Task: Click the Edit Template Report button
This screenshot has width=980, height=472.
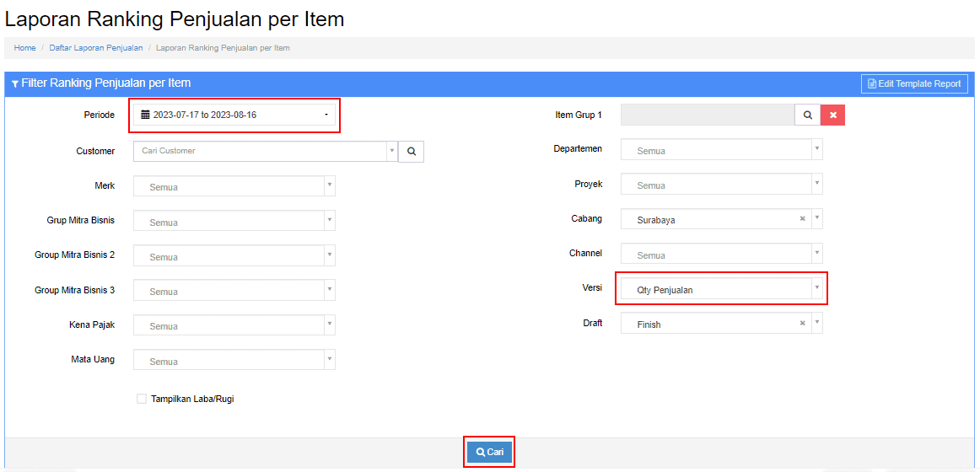Action: 914,83
